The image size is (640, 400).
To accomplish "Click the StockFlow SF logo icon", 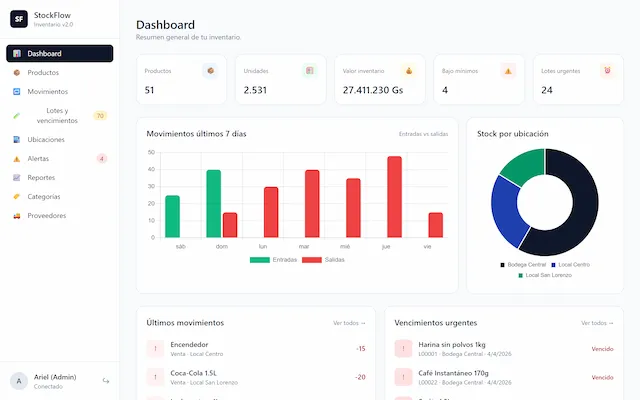I will coord(19,19).
